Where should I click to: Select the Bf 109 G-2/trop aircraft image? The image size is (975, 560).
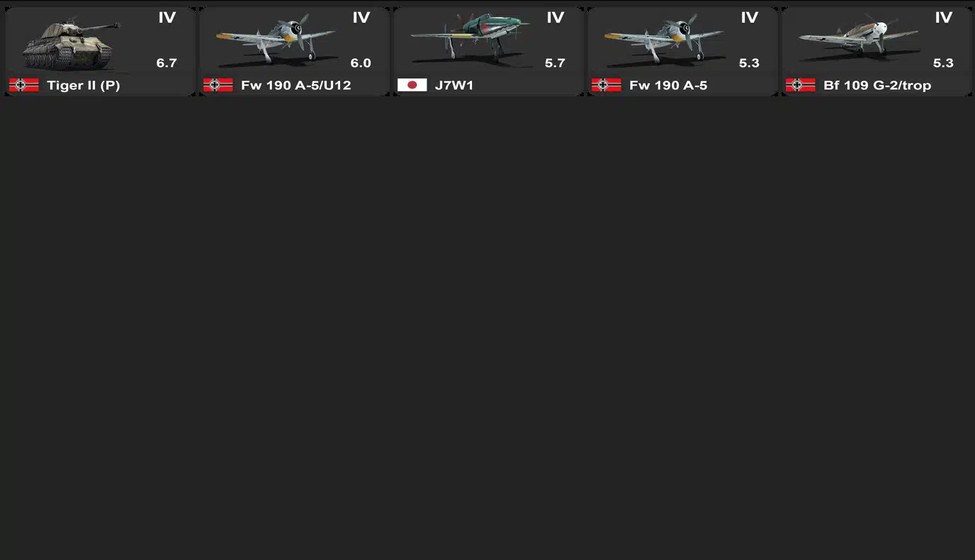click(x=859, y=38)
